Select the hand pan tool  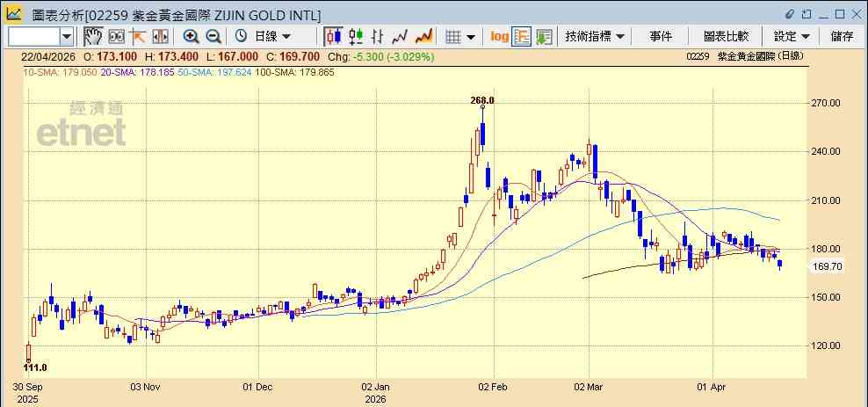(x=93, y=37)
